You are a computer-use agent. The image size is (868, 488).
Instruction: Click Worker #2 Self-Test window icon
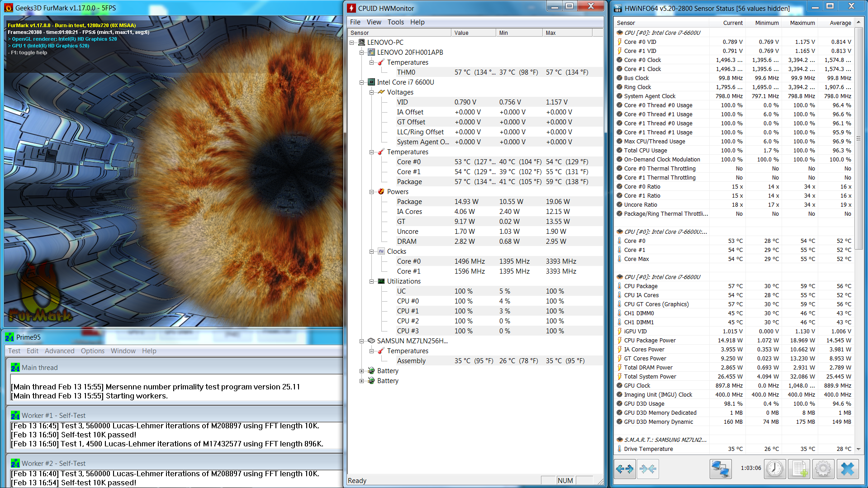15,464
